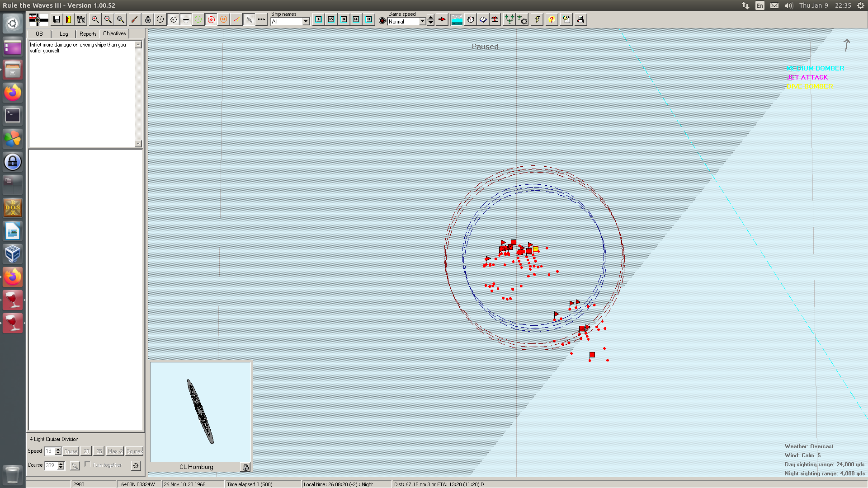Viewport: 868px width, 488px height.
Task: Click the lock button beside CL Hamburg
Action: 245,467
